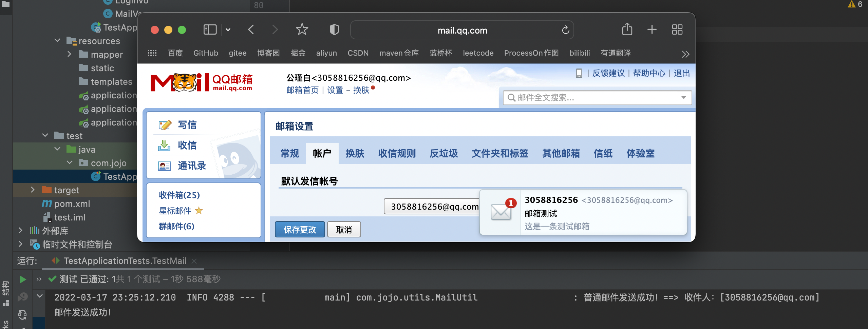868x329 pixels.
Task: Open the privacy shield report in Safari
Action: (x=334, y=30)
